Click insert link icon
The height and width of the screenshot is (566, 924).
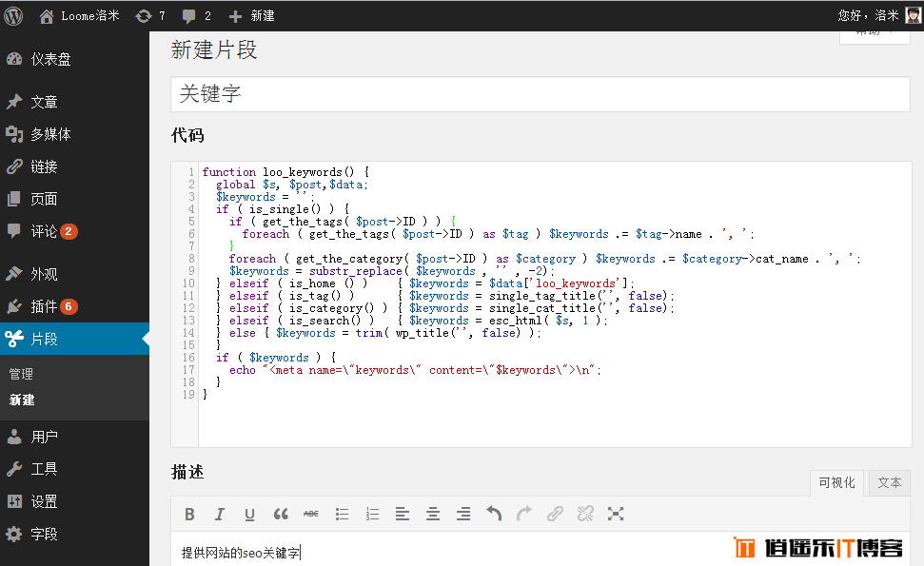555,515
